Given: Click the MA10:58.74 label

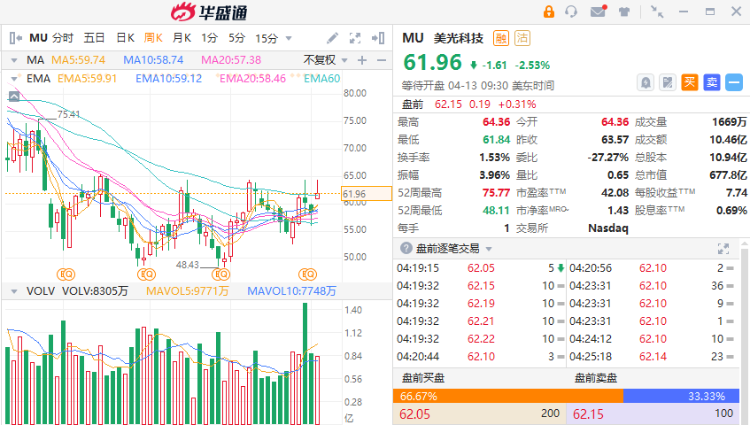Looking at the screenshot, I should point(153,60).
